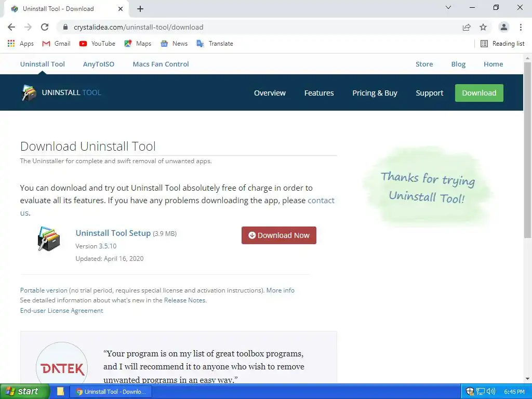This screenshot has height=399, width=532.
Task: Open the End-user License Agreement link
Action: point(61,311)
